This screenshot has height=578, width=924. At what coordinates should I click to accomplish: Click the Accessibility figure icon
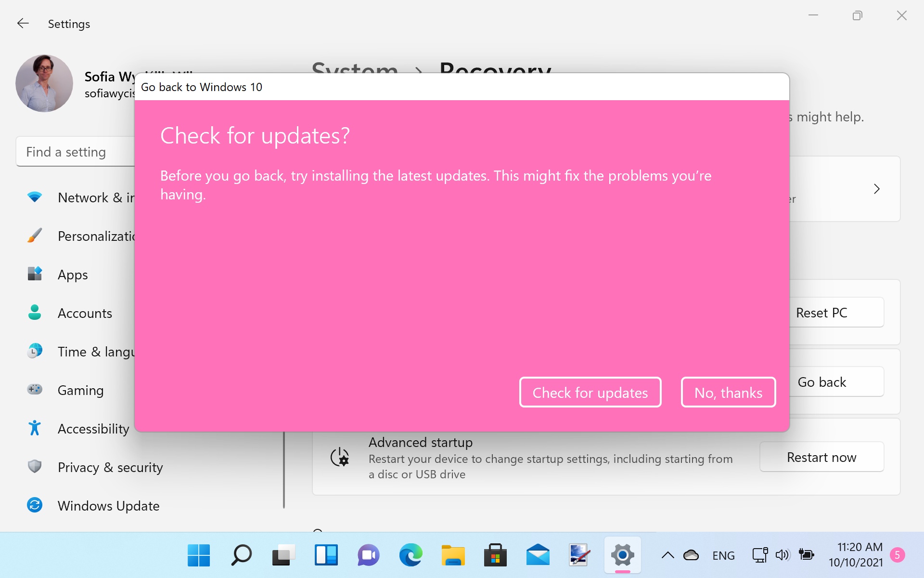click(x=35, y=428)
